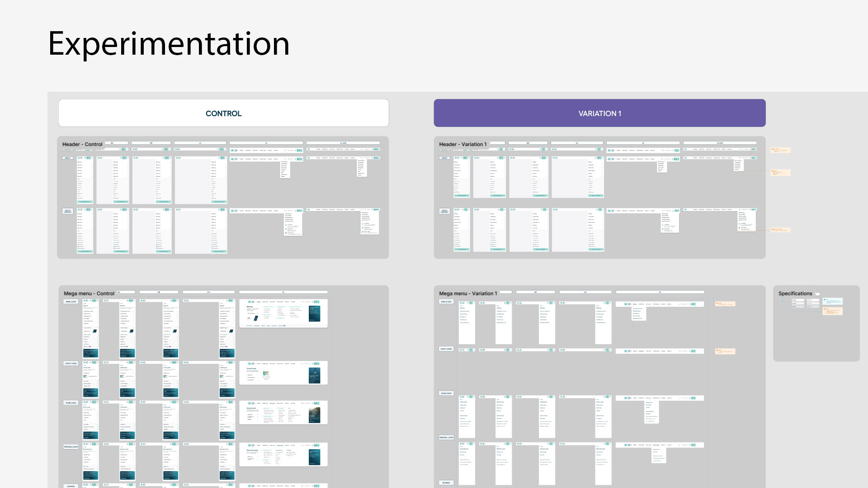Select the Header - Control frame title
The height and width of the screenshot is (488, 868).
pyautogui.click(x=82, y=144)
